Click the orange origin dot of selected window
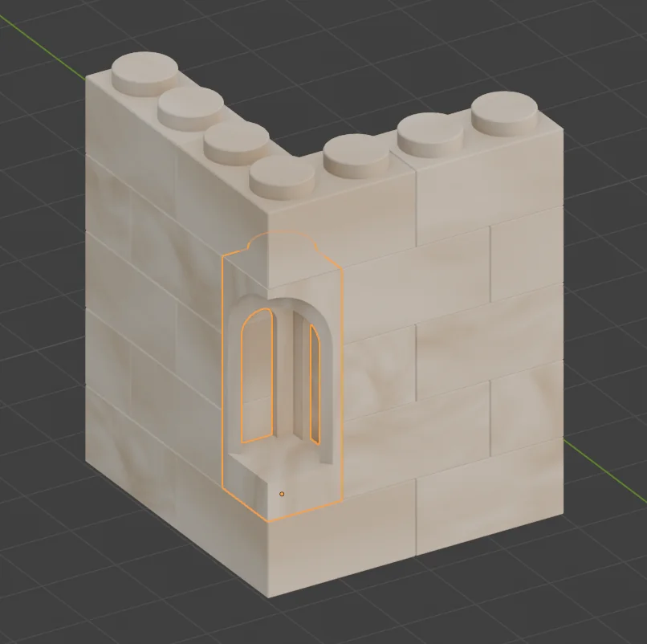 (x=282, y=494)
